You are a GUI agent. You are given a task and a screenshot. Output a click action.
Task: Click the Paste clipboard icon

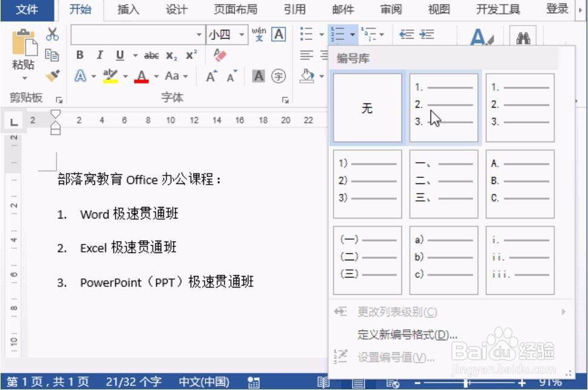(24, 42)
